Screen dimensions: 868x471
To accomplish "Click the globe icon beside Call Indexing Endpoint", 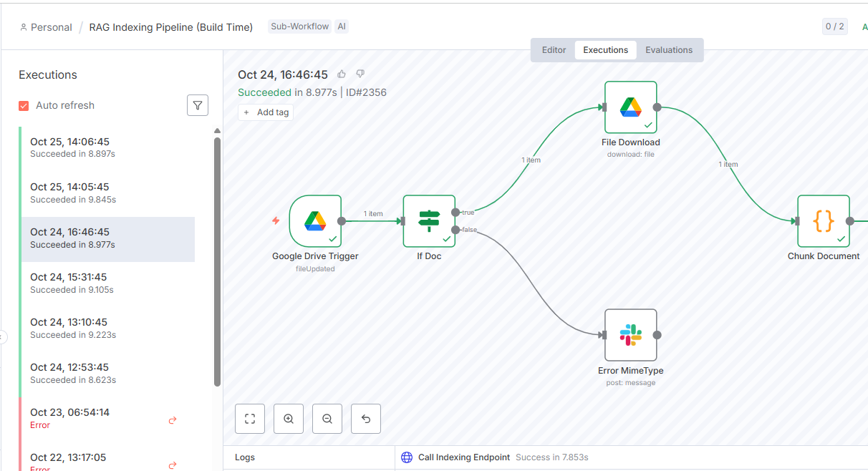I will pyautogui.click(x=407, y=457).
